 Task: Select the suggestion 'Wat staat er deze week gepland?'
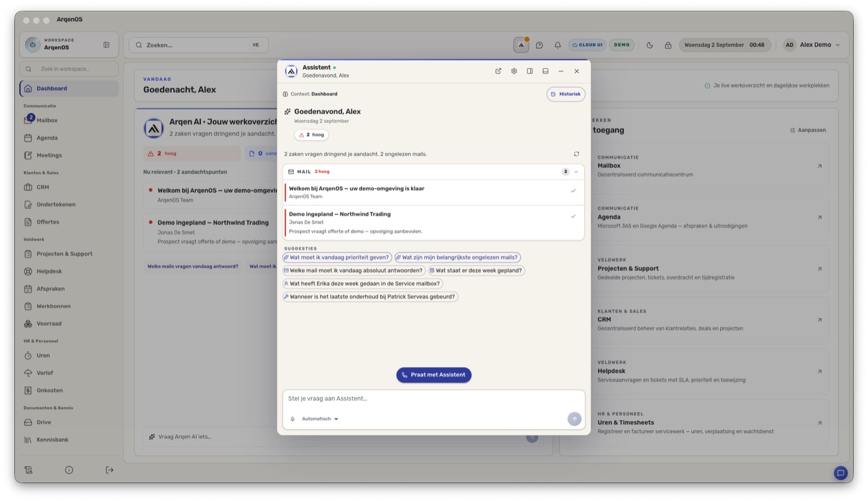click(x=477, y=270)
